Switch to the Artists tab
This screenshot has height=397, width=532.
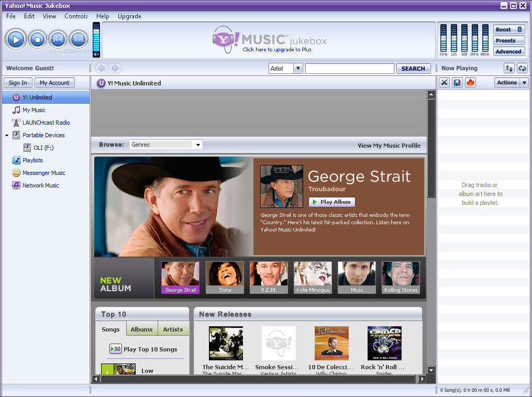click(173, 329)
